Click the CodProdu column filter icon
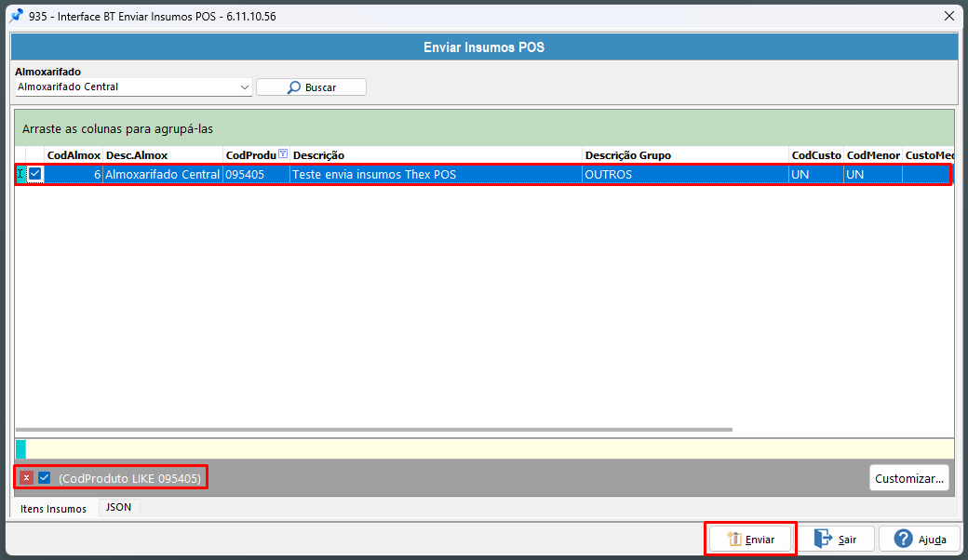 pos(283,154)
